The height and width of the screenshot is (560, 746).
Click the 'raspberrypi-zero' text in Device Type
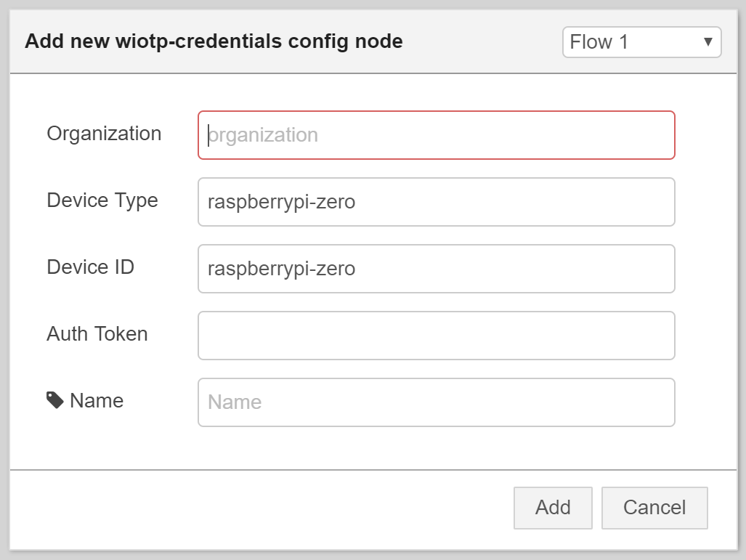(281, 202)
